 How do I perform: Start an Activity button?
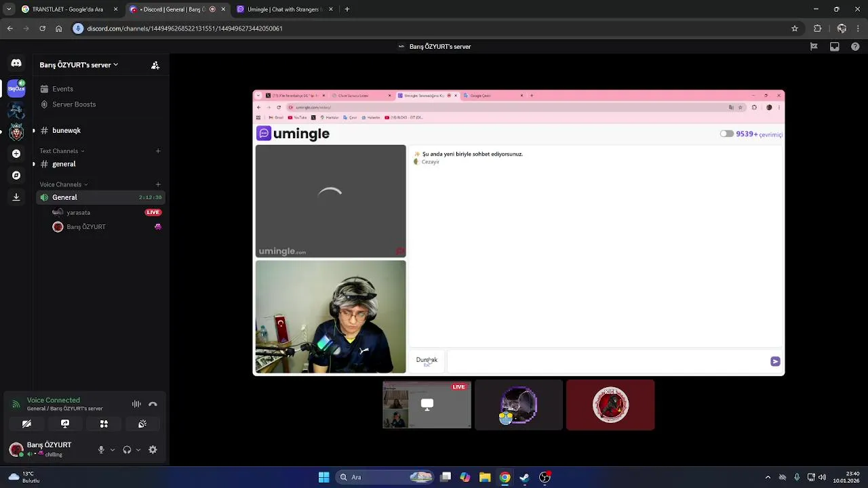pos(104,424)
